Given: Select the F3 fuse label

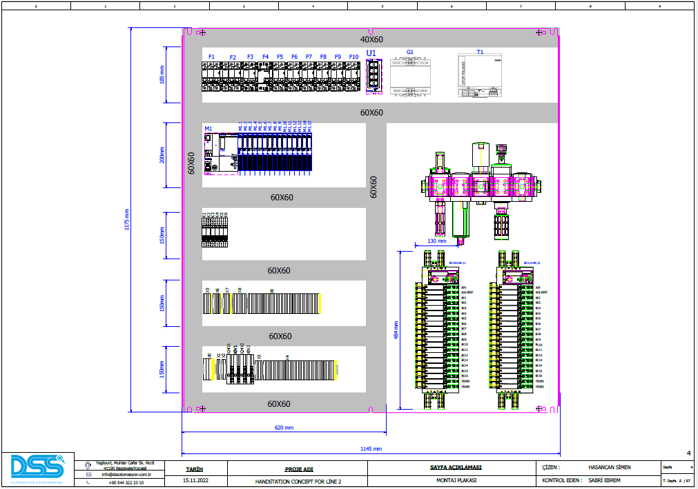Looking at the screenshot, I should (x=250, y=57).
